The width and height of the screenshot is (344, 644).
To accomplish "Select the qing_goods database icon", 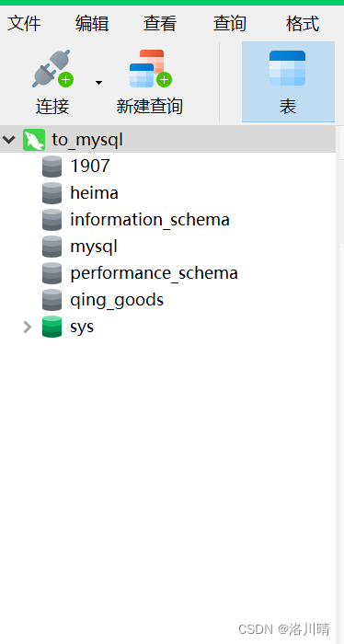I will click(x=52, y=300).
